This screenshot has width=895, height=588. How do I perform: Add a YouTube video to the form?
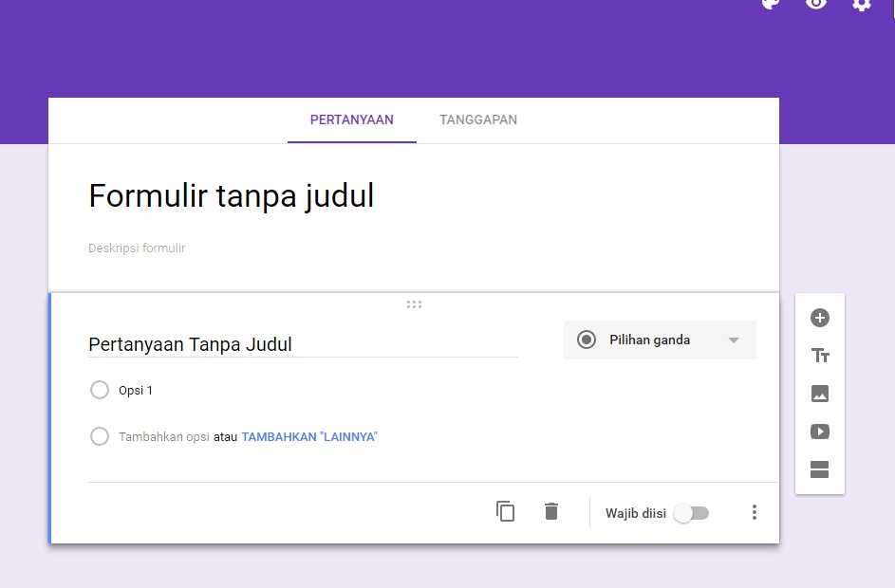819,432
